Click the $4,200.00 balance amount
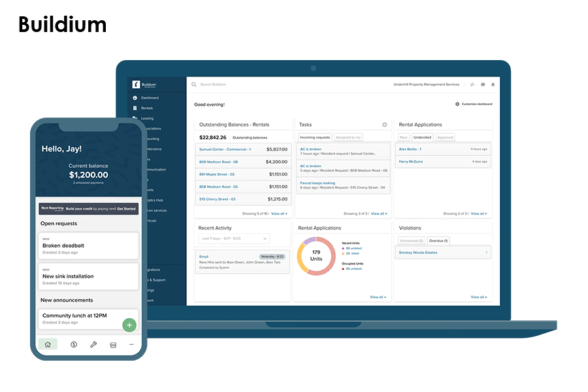 click(x=277, y=162)
